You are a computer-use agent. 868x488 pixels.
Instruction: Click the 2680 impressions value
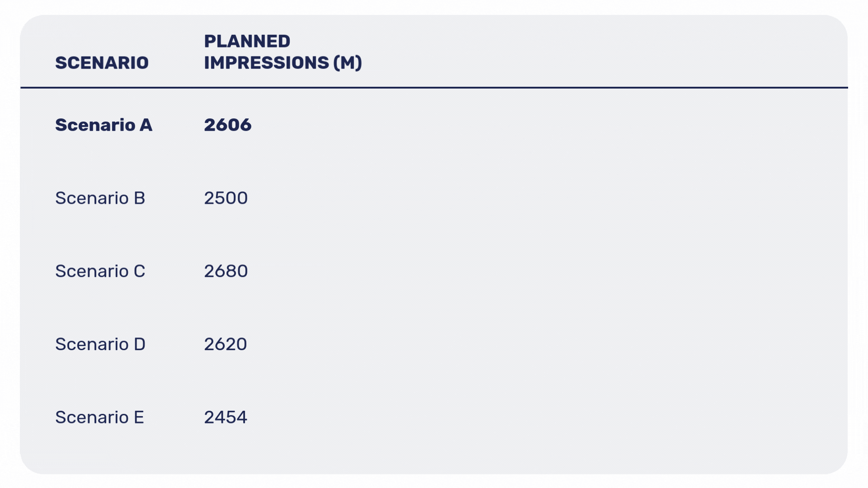click(x=226, y=272)
